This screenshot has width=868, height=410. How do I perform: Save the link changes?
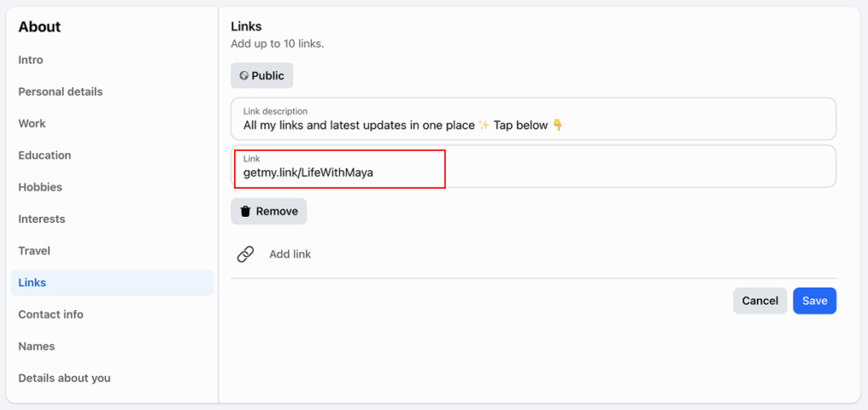[815, 301]
